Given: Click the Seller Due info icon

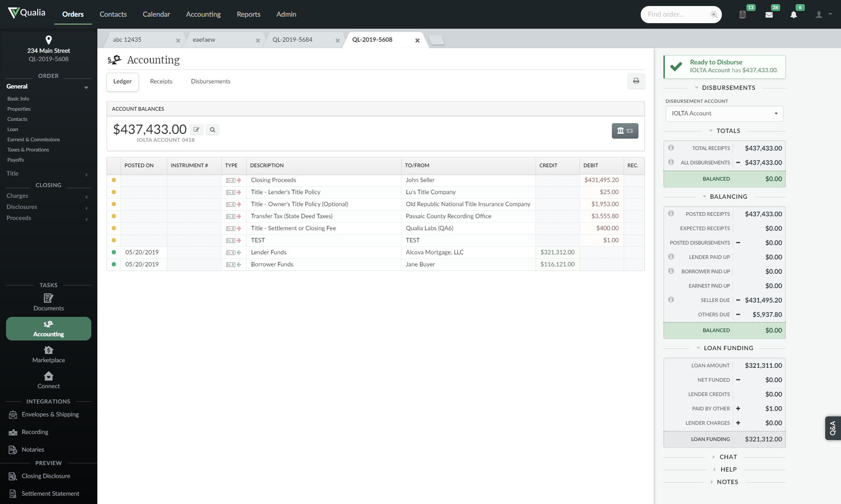Looking at the screenshot, I should (x=671, y=300).
